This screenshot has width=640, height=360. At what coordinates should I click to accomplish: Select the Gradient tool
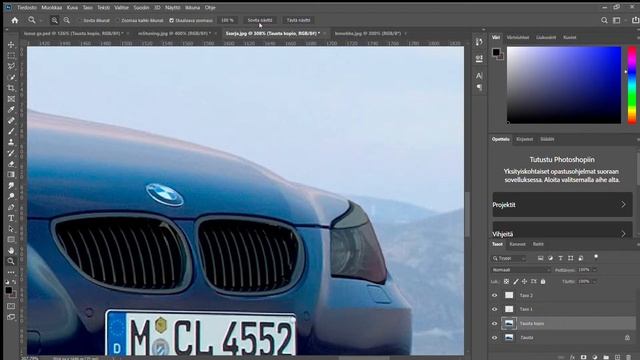point(11,175)
